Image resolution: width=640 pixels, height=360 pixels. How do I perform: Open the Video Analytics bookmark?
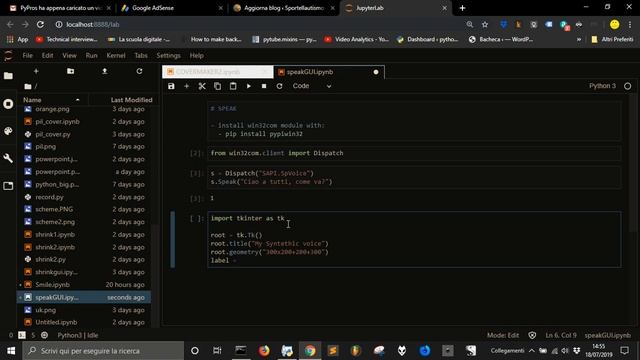[x=356, y=39]
